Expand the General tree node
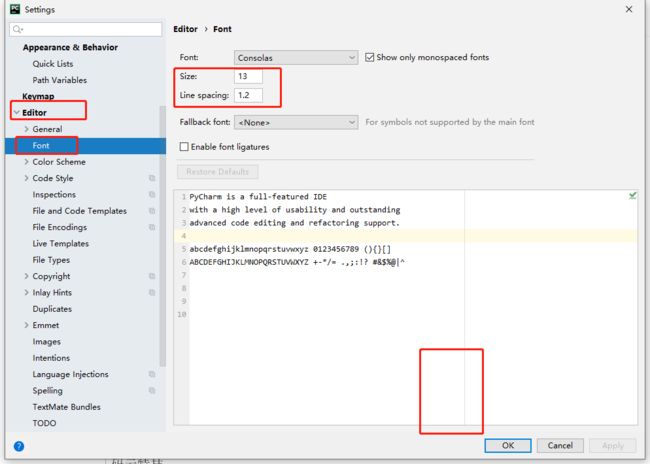Image resolution: width=650 pixels, height=464 pixels. pos(27,129)
